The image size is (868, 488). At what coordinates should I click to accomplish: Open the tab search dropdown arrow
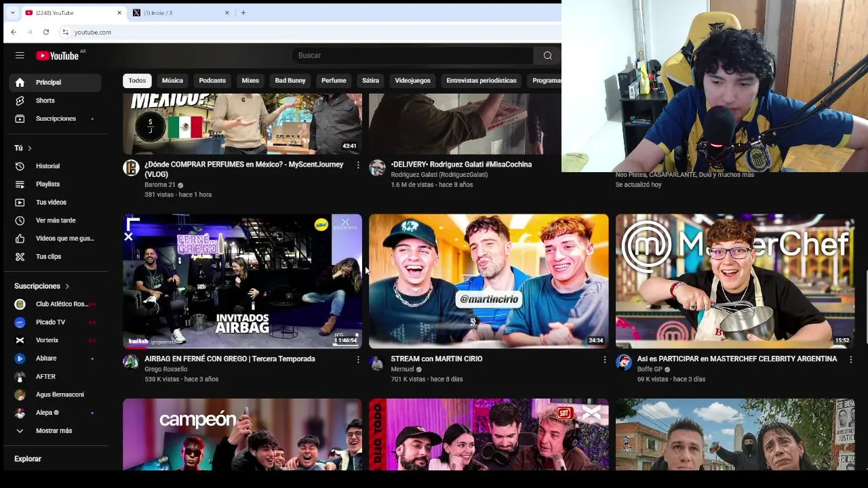click(x=12, y=12)
